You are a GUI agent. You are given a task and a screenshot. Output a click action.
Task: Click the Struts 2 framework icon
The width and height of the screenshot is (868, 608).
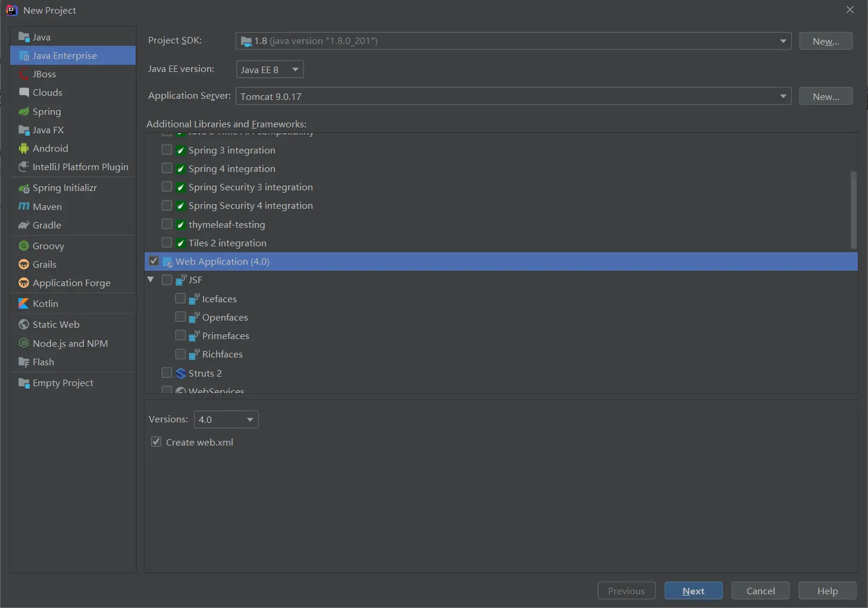tap(181, 373)
